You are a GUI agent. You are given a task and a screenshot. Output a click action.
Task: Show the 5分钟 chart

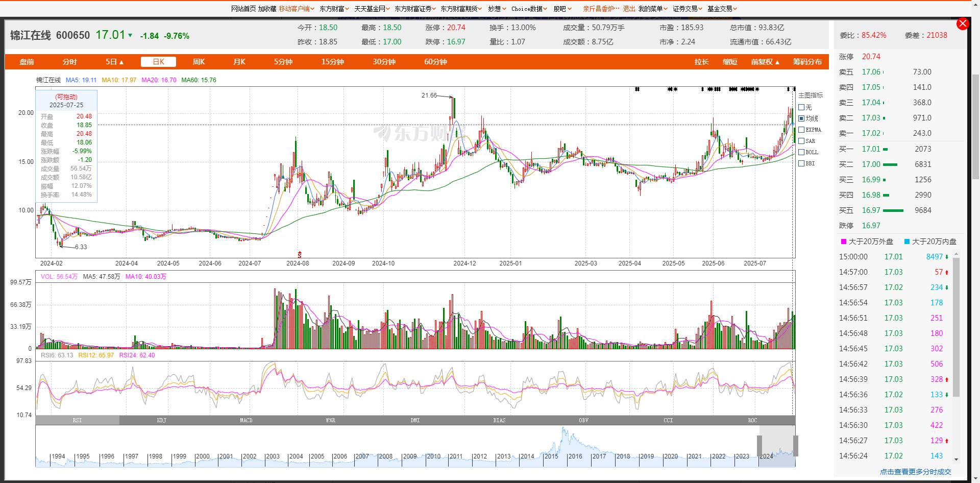pos(283,62)
